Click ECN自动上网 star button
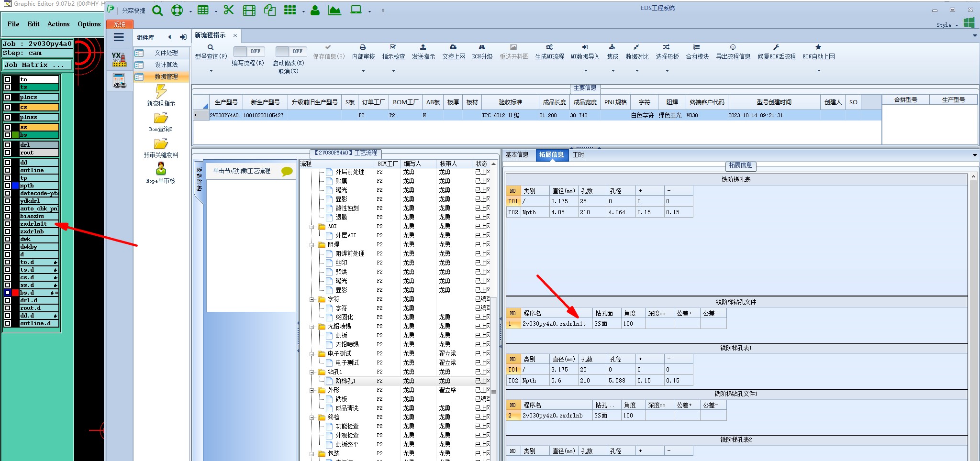Screen dimensions: 980x461 click(819, 52)
